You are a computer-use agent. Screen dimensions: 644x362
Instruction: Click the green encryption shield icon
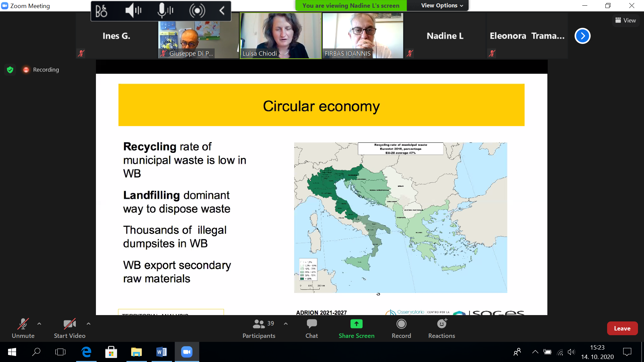(x=10, y=70)
